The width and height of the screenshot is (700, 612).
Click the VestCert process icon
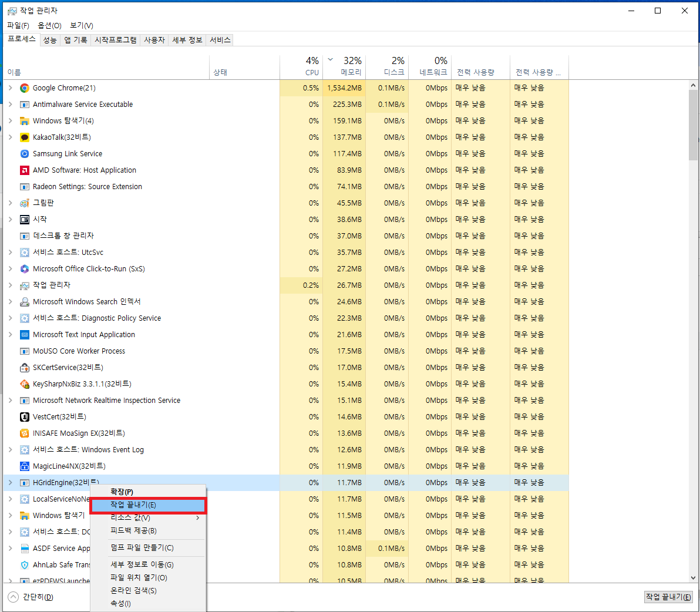tap(23, 416)
